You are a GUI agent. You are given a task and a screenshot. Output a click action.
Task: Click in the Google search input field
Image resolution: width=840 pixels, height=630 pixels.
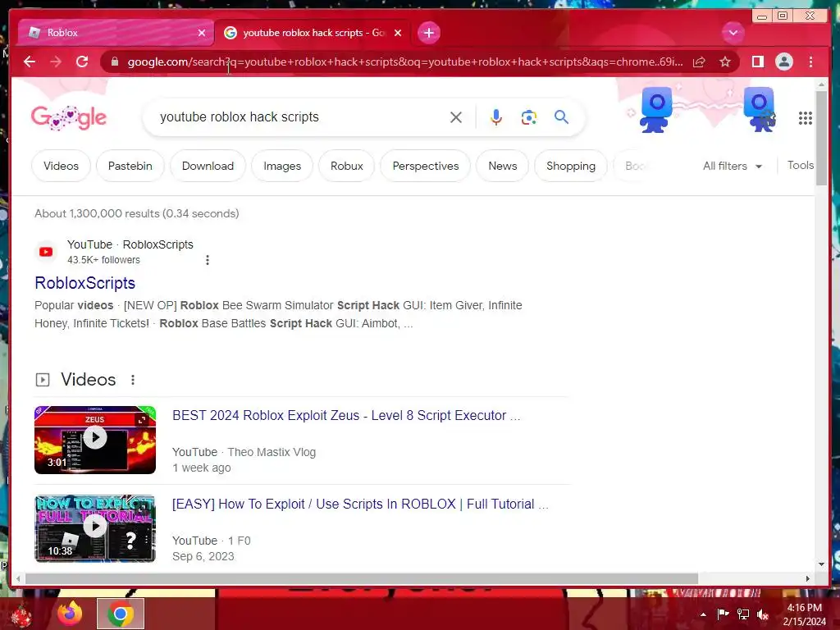pos(300,117)
